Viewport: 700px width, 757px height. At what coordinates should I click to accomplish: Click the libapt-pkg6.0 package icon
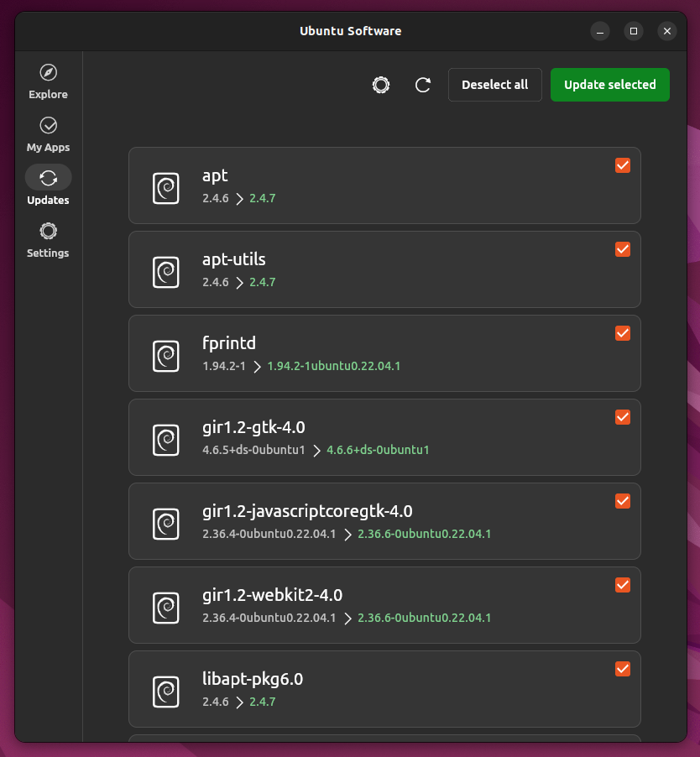pyautogui.click(x=166, y=692)
